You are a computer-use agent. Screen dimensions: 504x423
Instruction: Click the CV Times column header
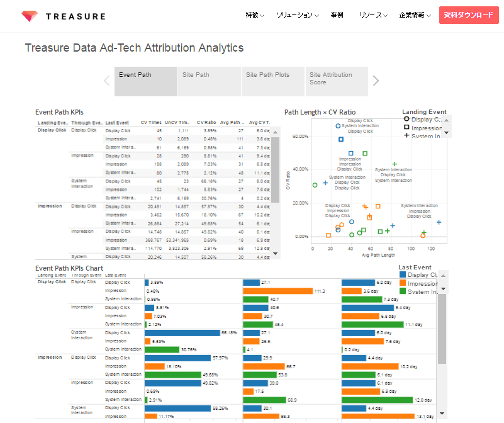pos(151,123)
